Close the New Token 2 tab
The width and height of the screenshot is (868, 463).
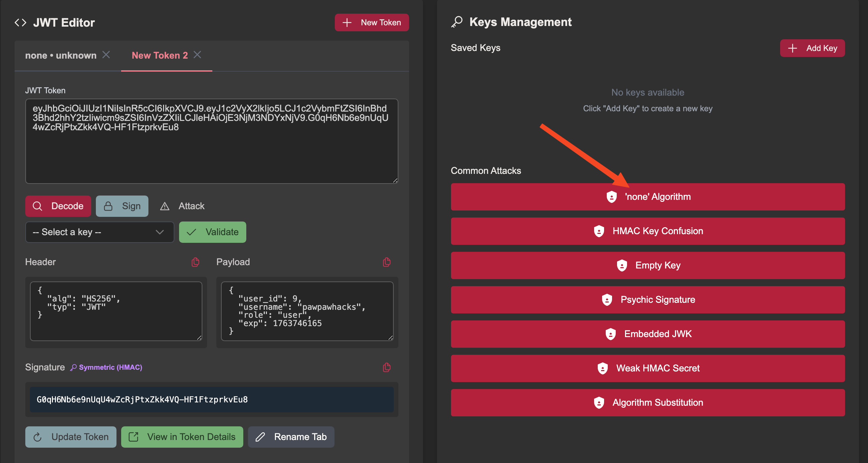(197, 55)
